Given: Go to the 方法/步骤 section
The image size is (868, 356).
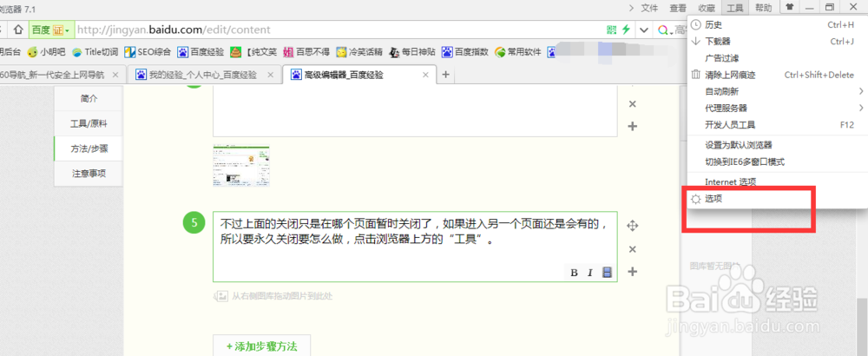Looking at the screenshot, I should (x=89, y=148).
